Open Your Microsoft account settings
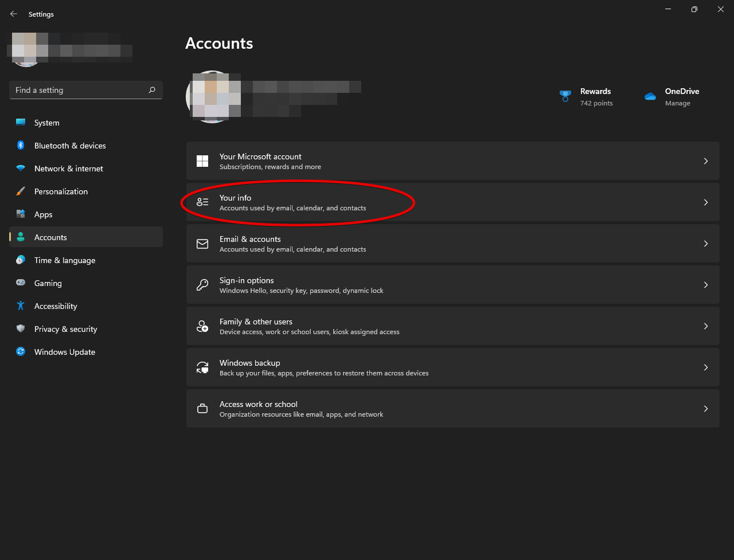This screenshot has height=560, width=734. pos(453,161)
